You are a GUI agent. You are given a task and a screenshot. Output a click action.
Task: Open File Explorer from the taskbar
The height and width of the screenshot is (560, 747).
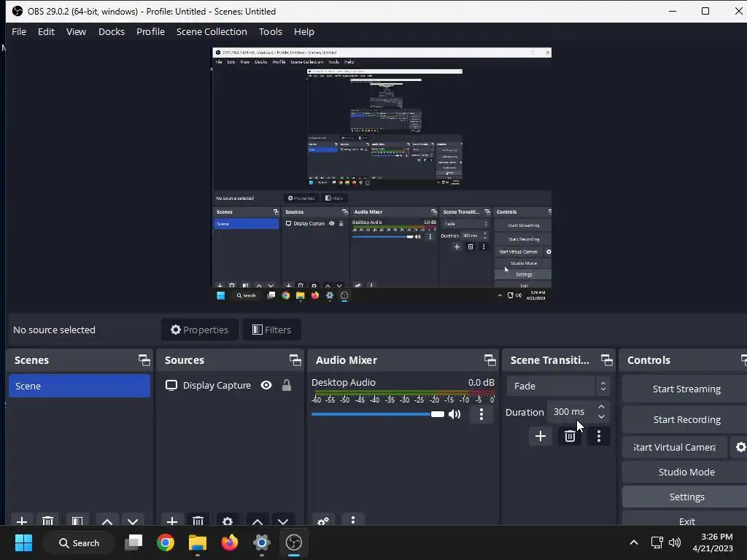(197, 542)
